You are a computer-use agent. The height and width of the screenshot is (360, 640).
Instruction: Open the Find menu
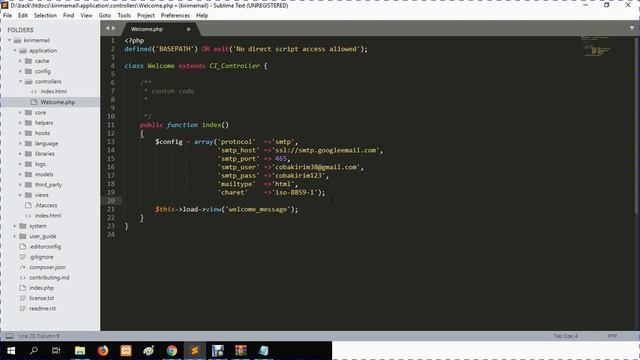pyautogui.click(x=69, y=16)
